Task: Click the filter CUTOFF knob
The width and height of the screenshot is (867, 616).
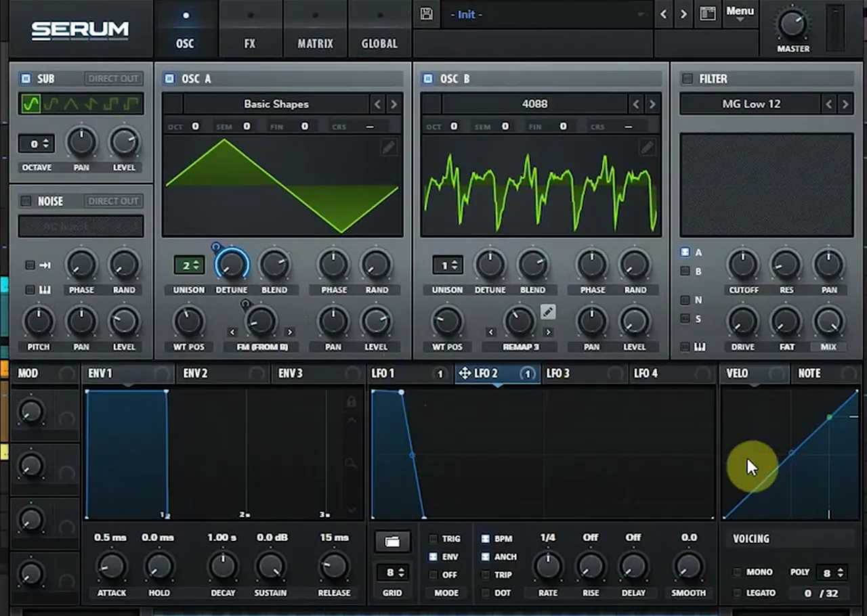Action: (x=743, y=265)
